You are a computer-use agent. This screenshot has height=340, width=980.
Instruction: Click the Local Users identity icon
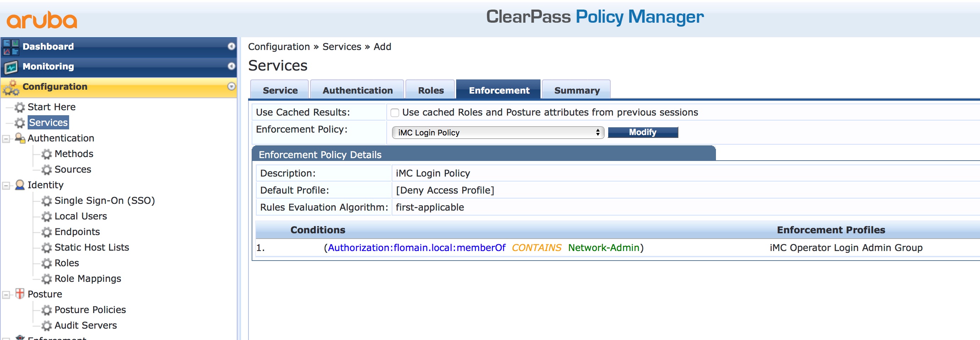(46, 216)
